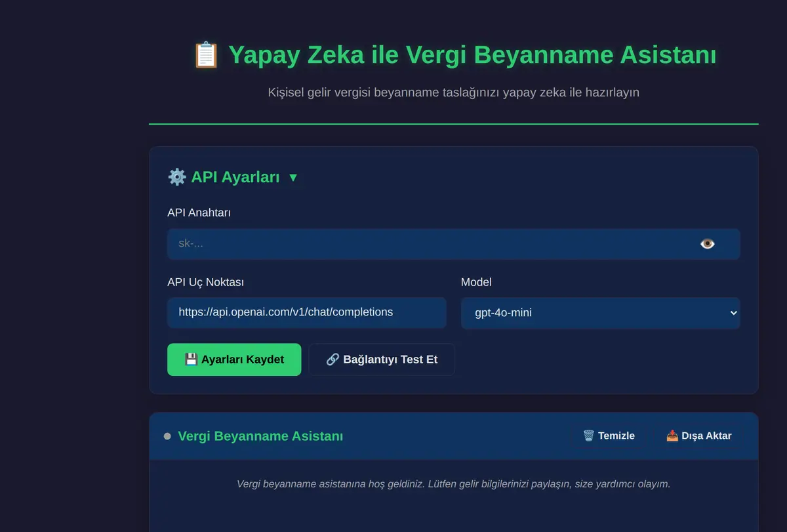Click the status dot beside Vergi Beyanname Asistanı
The image size is (787, 532).
tap(167, 436)
